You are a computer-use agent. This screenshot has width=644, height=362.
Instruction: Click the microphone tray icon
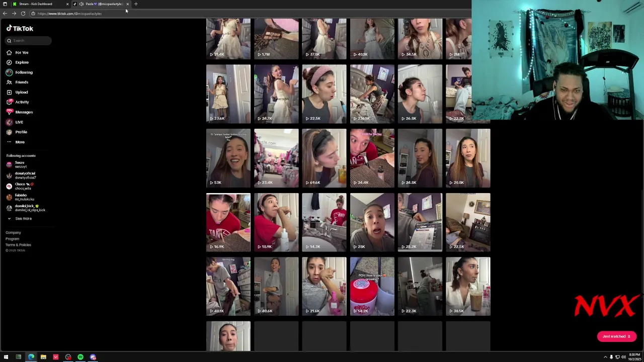(x=611, y=357)
